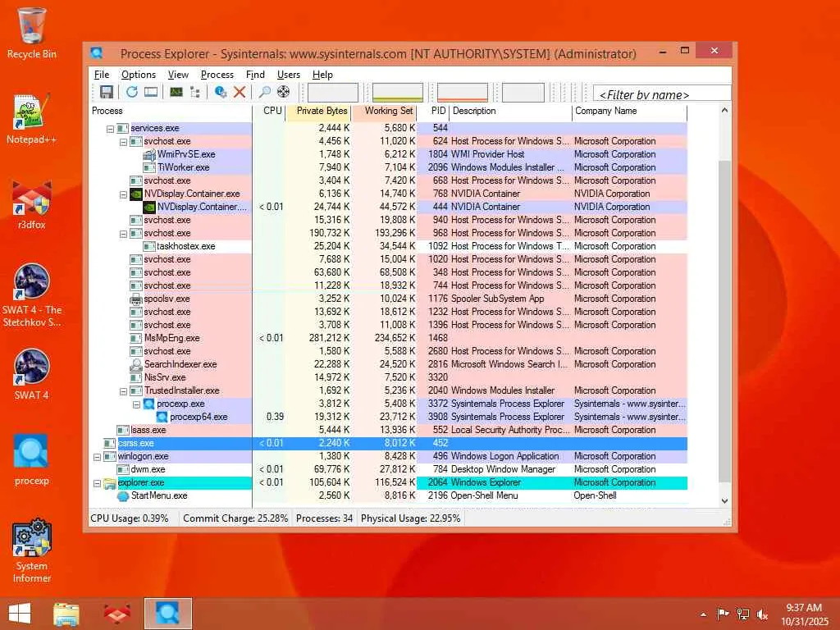840x630 pixels.
Task: Click the Refresh Now toolbar icon
Action: (x=132, y=92)
